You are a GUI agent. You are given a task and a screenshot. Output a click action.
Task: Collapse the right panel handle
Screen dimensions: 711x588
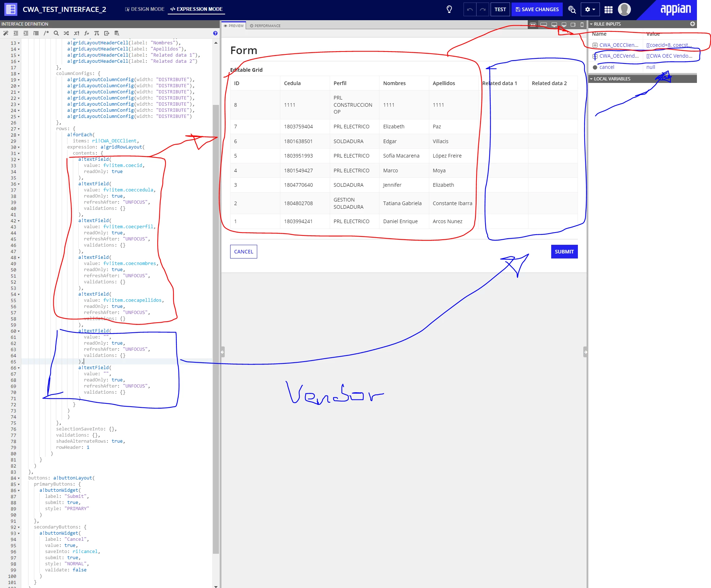(x=585, y=352)
